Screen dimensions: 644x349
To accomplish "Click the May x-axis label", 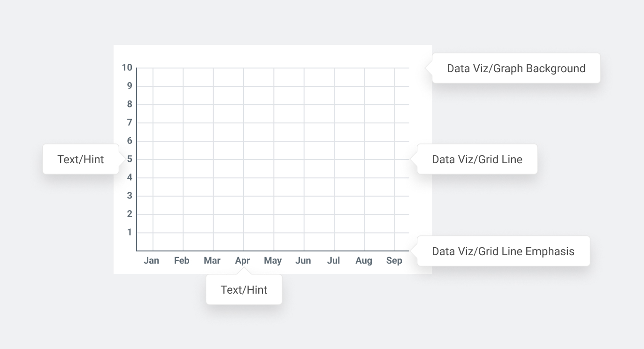I will (x=273, y=261).
